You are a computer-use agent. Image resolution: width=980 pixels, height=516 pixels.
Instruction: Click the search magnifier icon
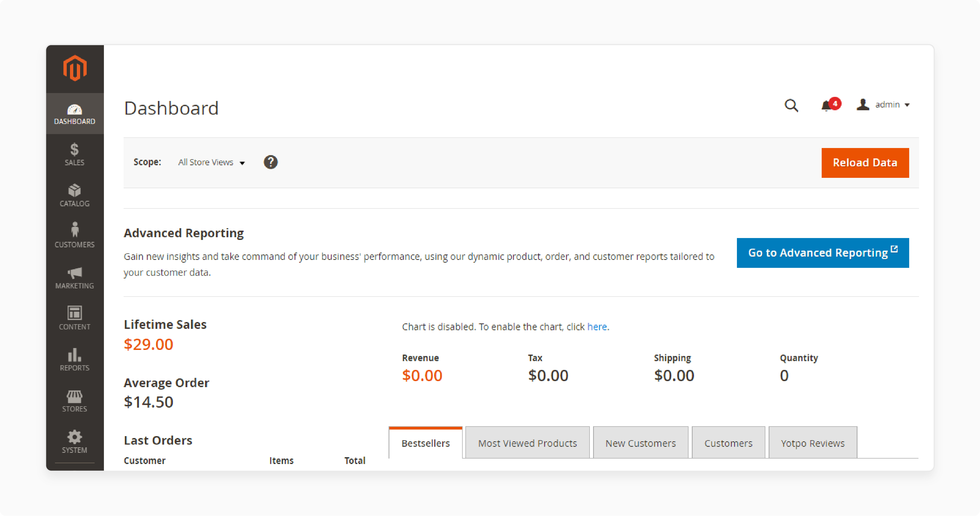(791, 105)
